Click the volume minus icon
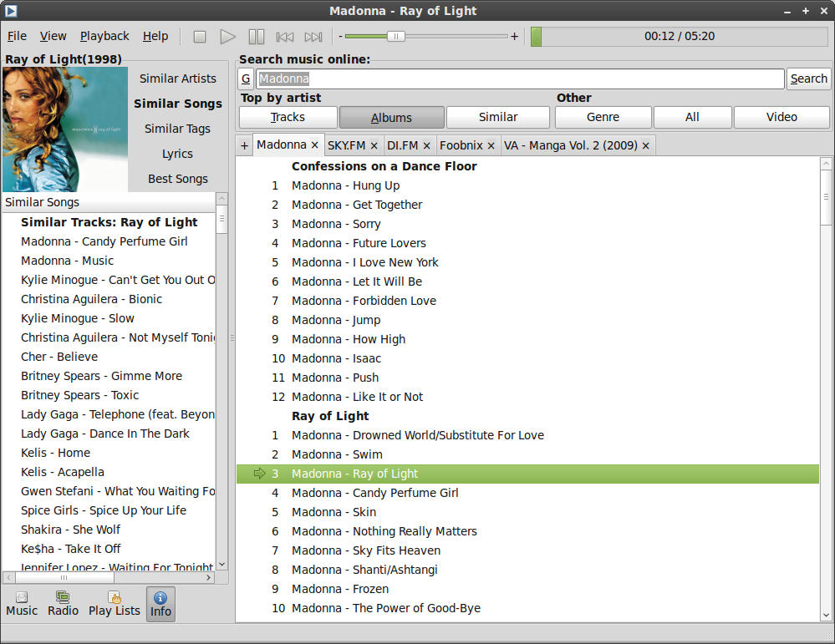 click(340, 36)
